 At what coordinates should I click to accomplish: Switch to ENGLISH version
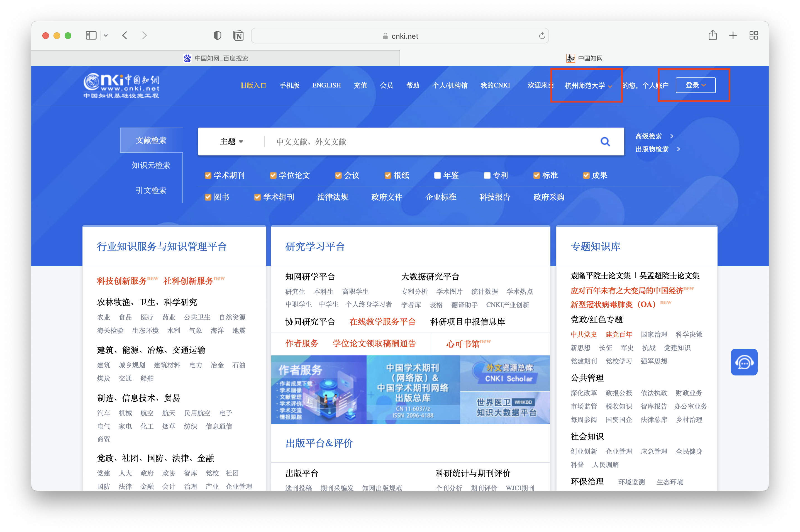[x=326, y=86]
